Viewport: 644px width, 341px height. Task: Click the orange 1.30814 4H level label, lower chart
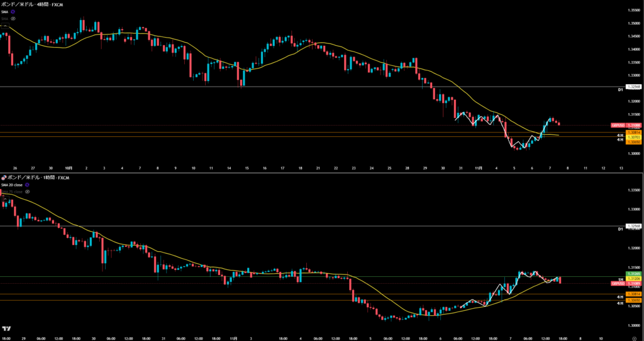tap(633, 293)
